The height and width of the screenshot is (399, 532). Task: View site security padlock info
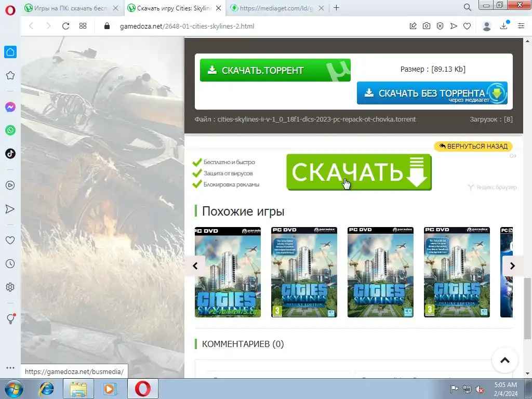click(x=107, y=26)
